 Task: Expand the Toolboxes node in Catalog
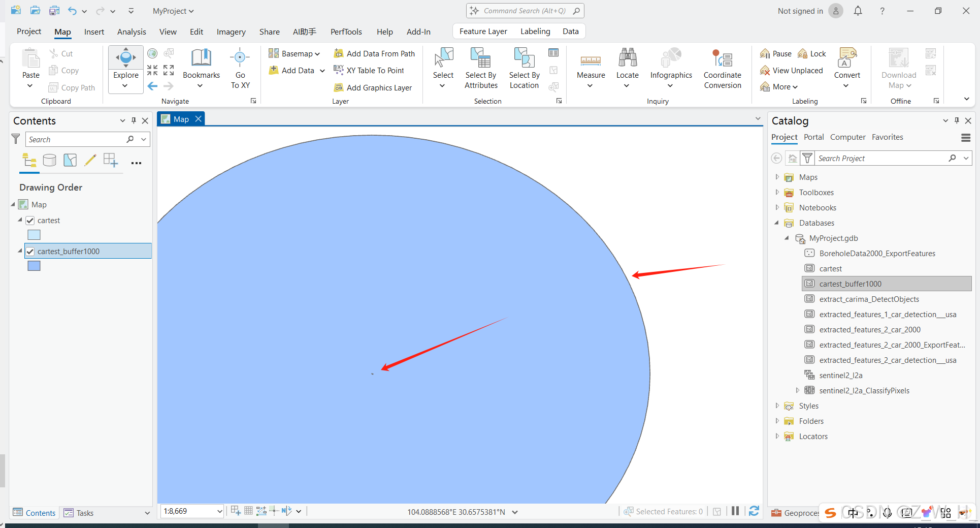(777, 192)
